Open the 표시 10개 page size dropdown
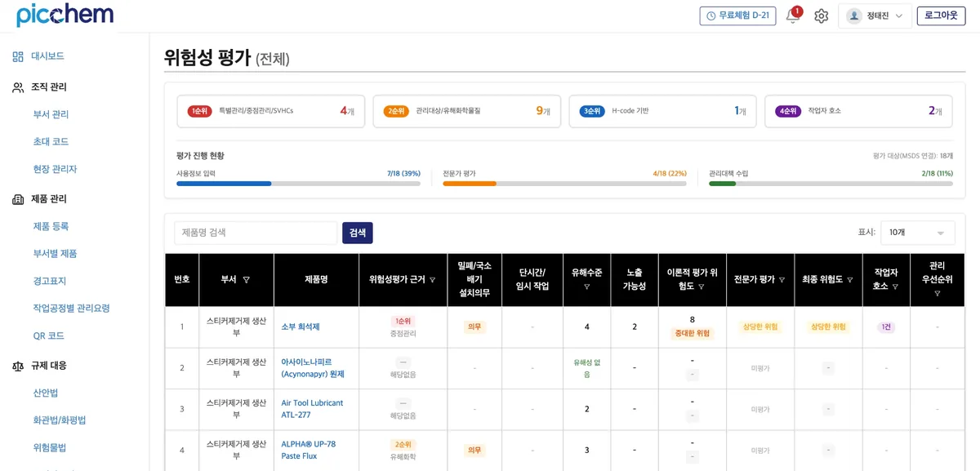 pos(918,233)
